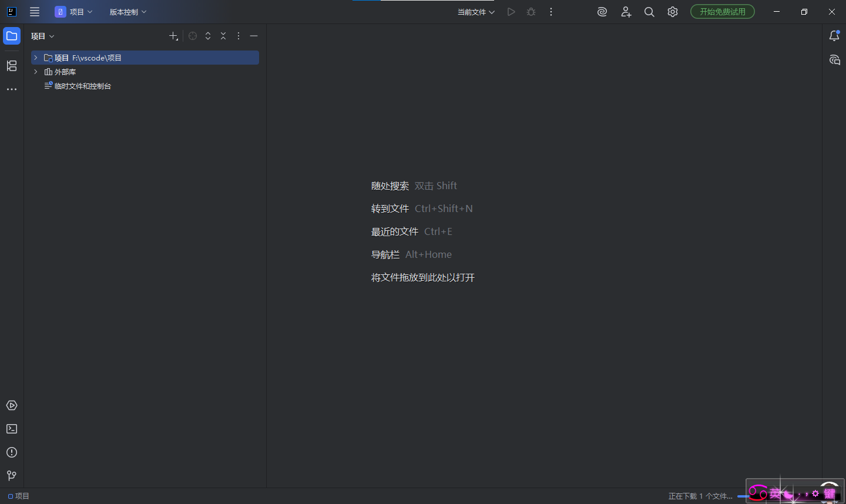Collapse all nodes in the project tree

223,36
